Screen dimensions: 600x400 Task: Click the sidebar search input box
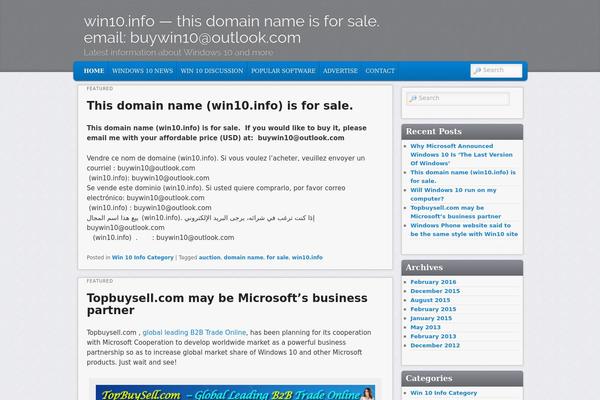click(x=458, y=98)
